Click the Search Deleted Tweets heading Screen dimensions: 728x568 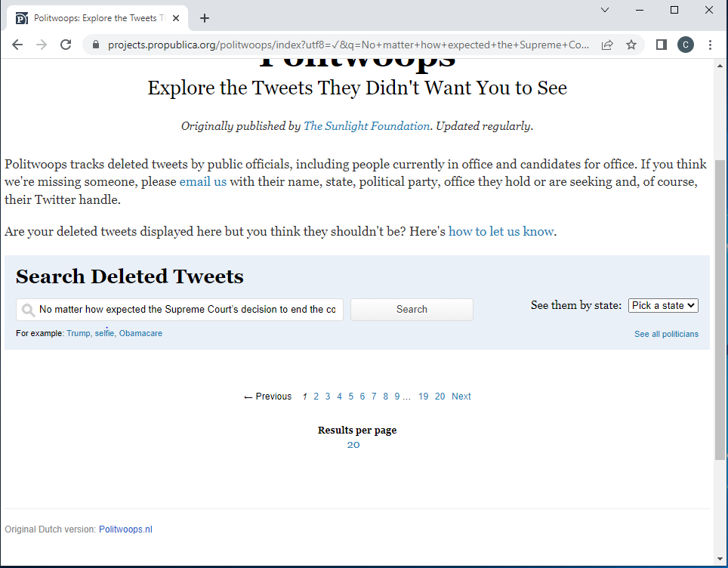[x=130, y=276]
